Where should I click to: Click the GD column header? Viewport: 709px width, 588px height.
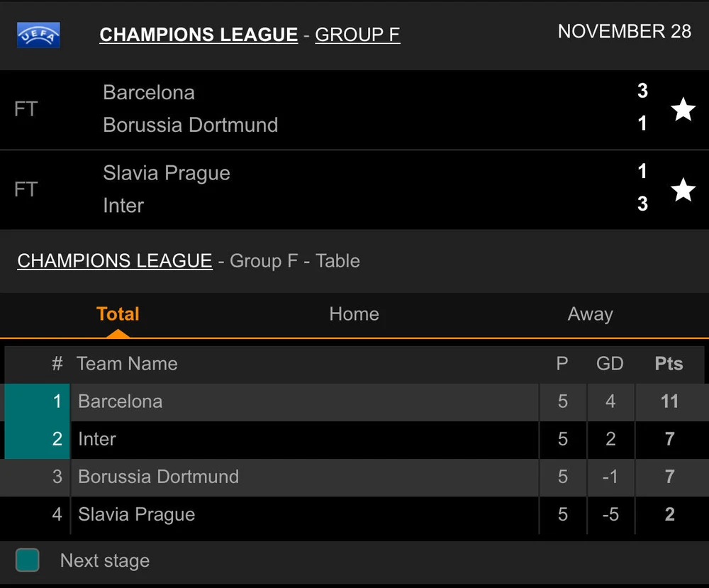pyautogui.click(x=610, y=364)
